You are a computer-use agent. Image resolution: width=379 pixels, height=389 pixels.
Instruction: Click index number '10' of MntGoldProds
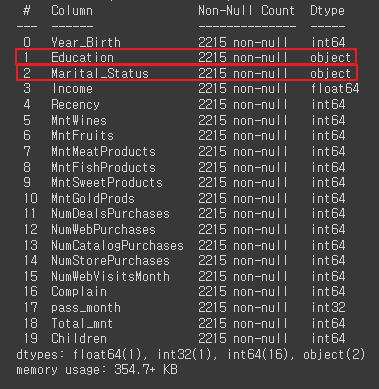click(x=31, y=199)
